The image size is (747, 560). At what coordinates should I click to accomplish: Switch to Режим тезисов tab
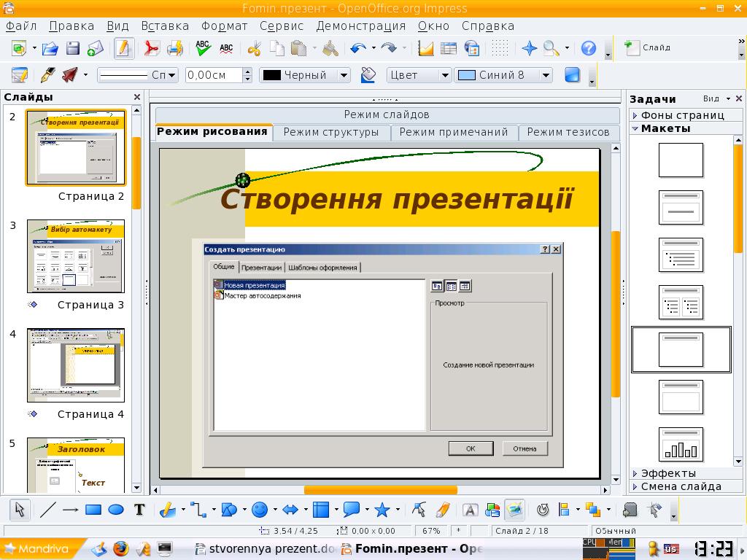click(x=568, y=133)
